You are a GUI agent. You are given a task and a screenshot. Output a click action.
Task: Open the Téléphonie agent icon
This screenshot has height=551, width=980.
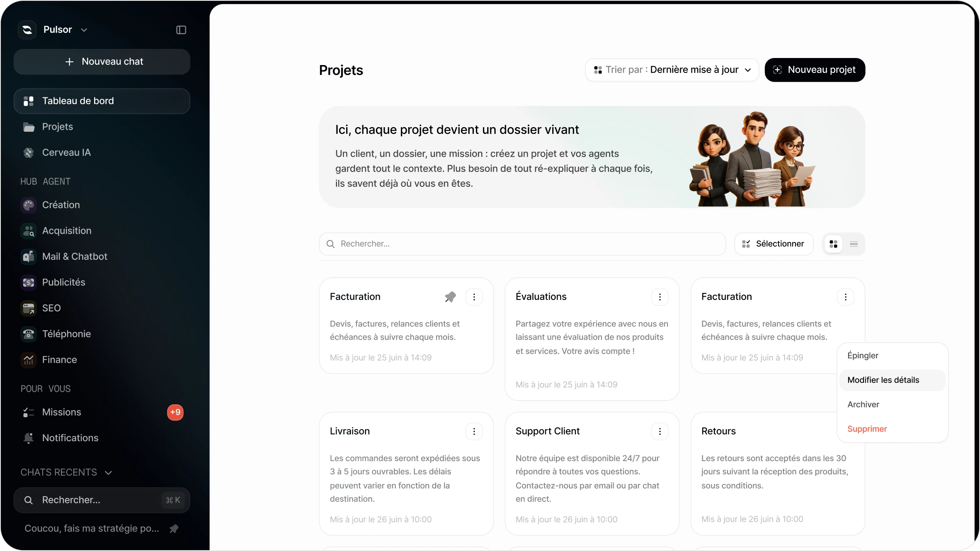(x=29, y=334)
